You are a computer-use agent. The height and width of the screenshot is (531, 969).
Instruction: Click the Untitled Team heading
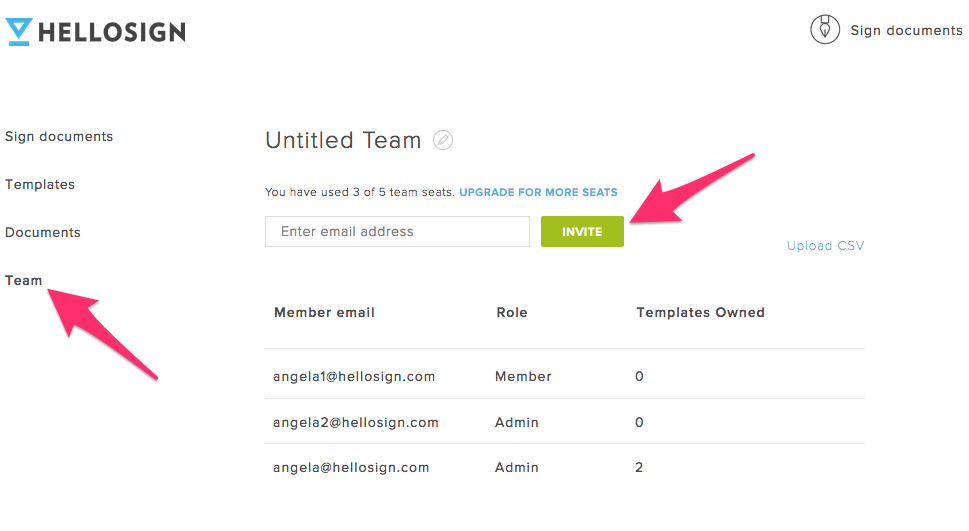(x=343, y=140)
